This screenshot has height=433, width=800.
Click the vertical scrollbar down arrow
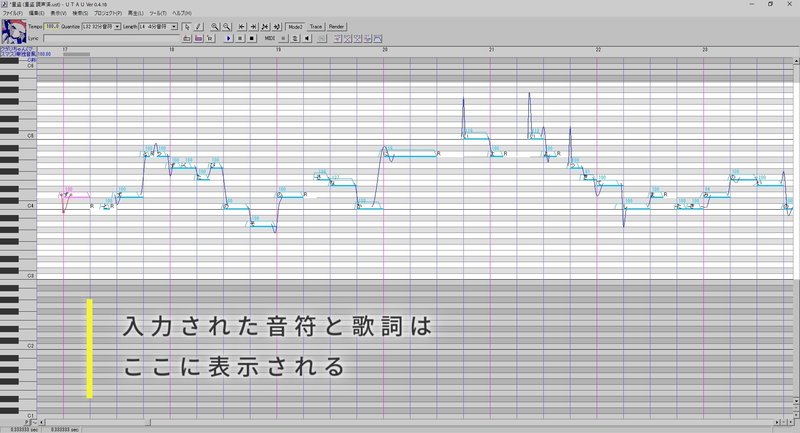tap(796, 401)
